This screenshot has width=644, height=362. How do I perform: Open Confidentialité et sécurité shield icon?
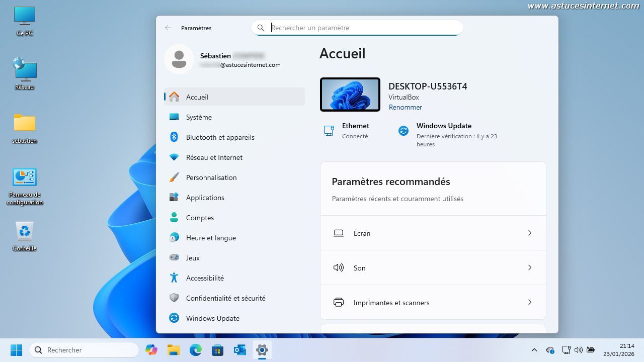(174, 298)
